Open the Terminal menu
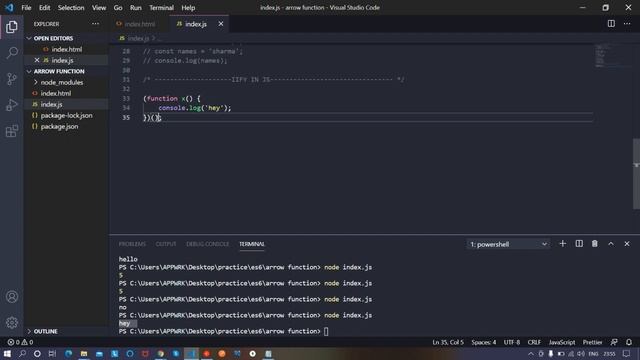Viewport: 640px width, 360px height. coord(161,7)
